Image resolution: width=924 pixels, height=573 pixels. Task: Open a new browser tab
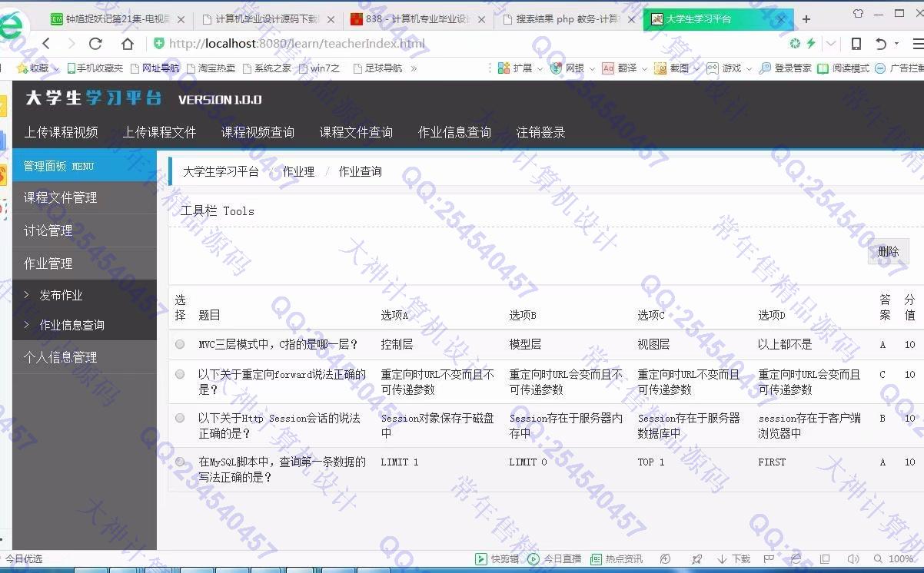(x=806, y=19)
